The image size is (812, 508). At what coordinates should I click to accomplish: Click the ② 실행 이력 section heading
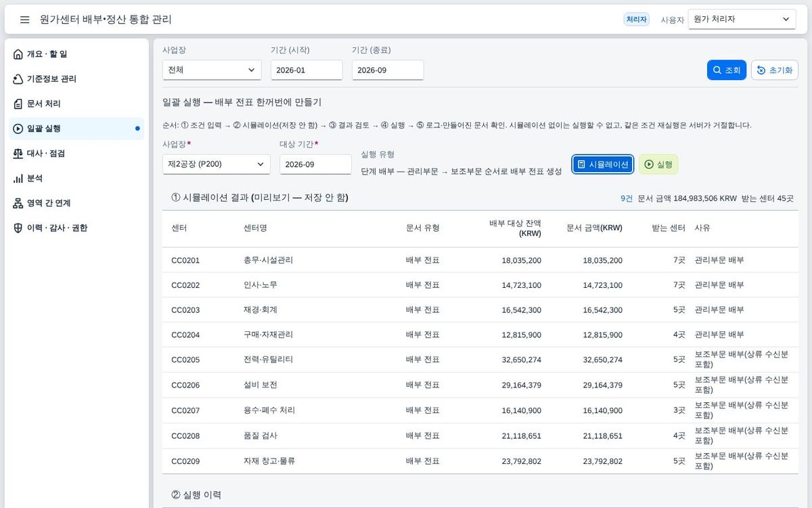pyautogui.click(x=196, y=495)
